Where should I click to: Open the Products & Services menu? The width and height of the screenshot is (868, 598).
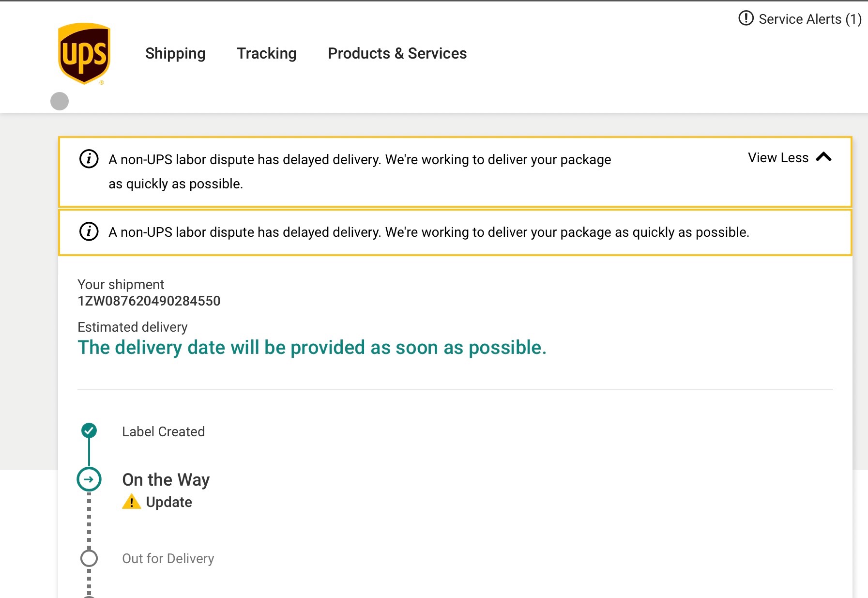(x=397, y=53)
